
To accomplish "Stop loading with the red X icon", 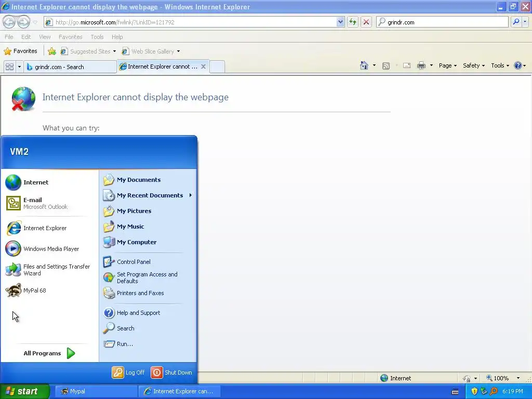I will tap(366, 22).
